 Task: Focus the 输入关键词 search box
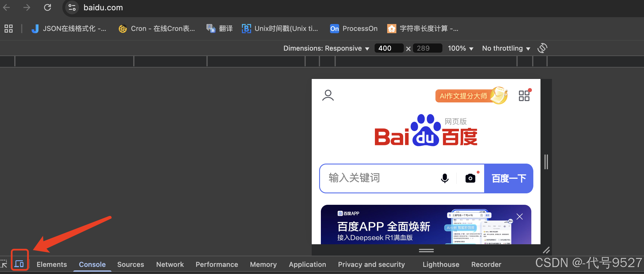click(380, 178)
